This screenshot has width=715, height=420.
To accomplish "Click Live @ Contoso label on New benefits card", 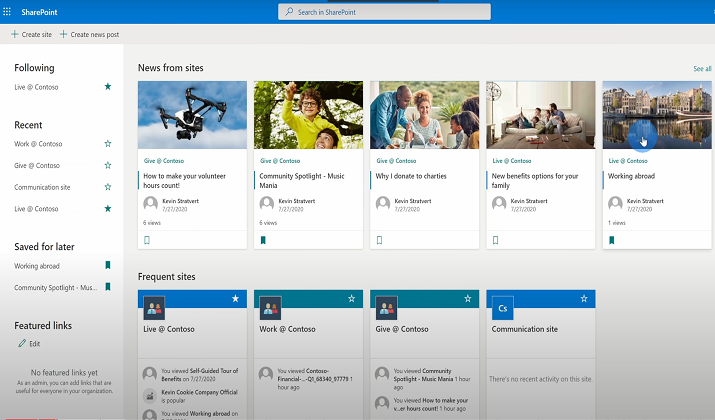I will tap(512, 161).
